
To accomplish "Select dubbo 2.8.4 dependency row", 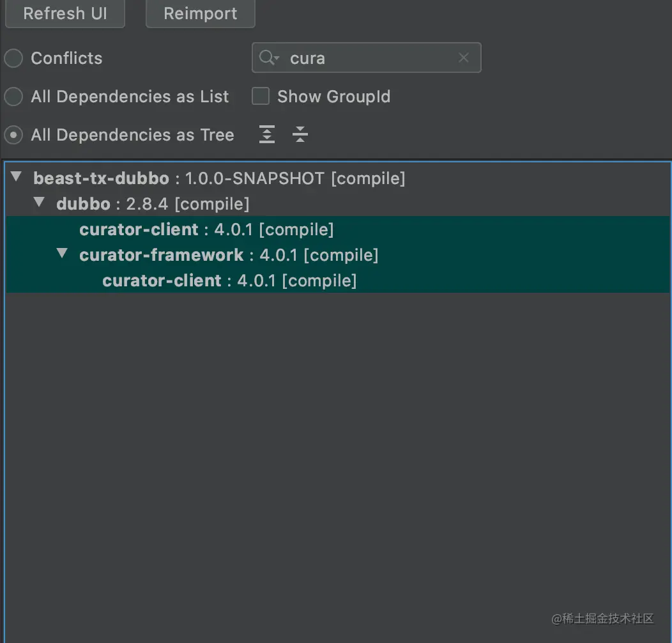I will (83, 204).
